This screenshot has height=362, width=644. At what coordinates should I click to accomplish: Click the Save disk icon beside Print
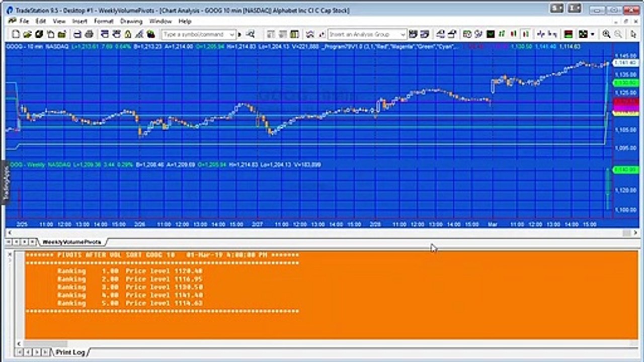click(78, 34)
